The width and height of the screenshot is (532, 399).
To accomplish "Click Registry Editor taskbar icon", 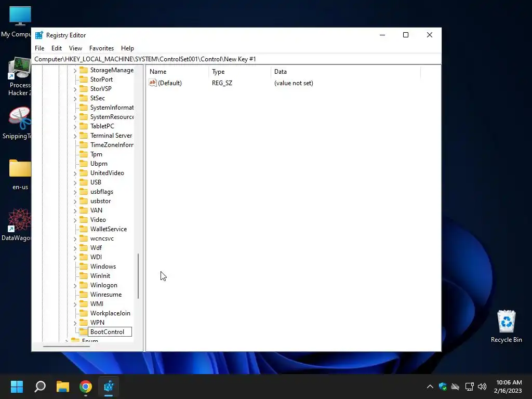I will point(109,387).
